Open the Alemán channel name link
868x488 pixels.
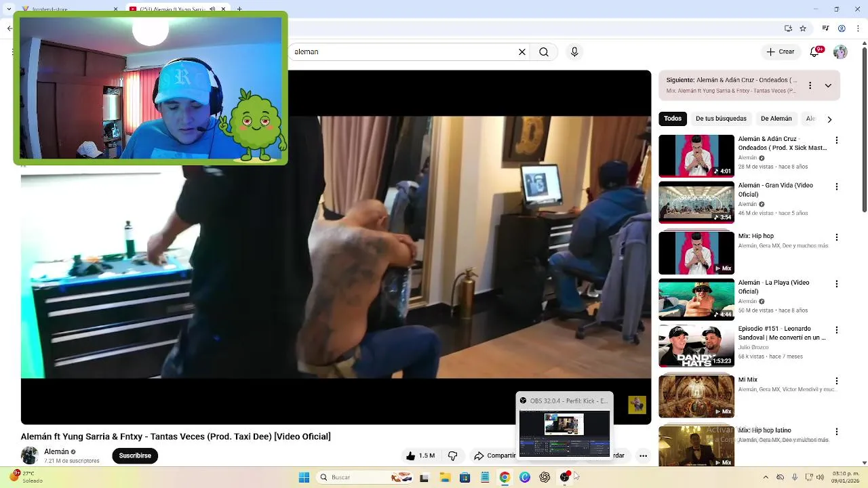56,451
